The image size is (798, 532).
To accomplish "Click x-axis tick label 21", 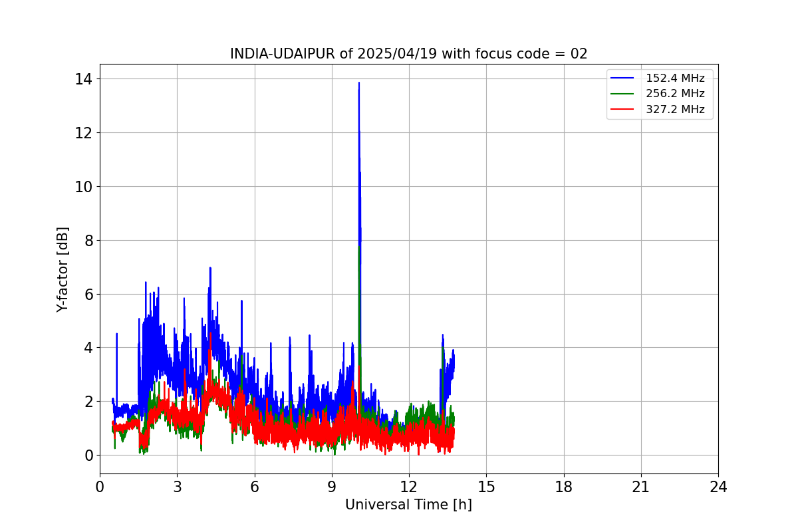I will tap(641, 487).
